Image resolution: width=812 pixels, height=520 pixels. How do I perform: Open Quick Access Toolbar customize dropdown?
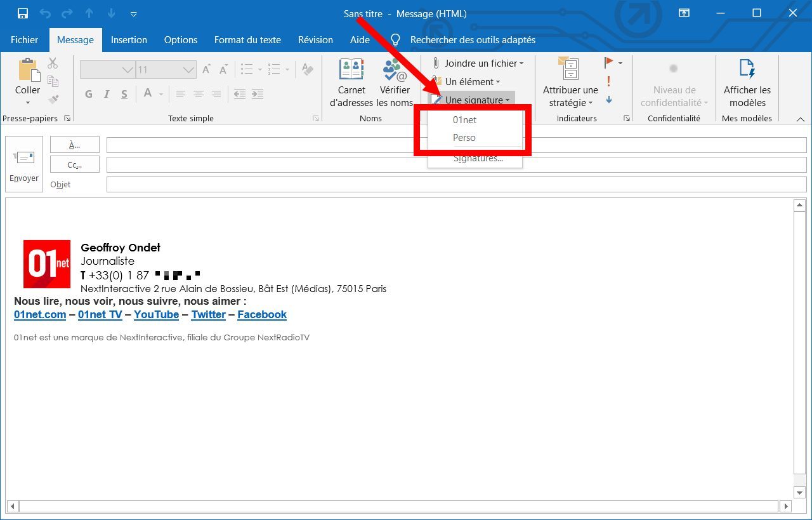[133, 13]
